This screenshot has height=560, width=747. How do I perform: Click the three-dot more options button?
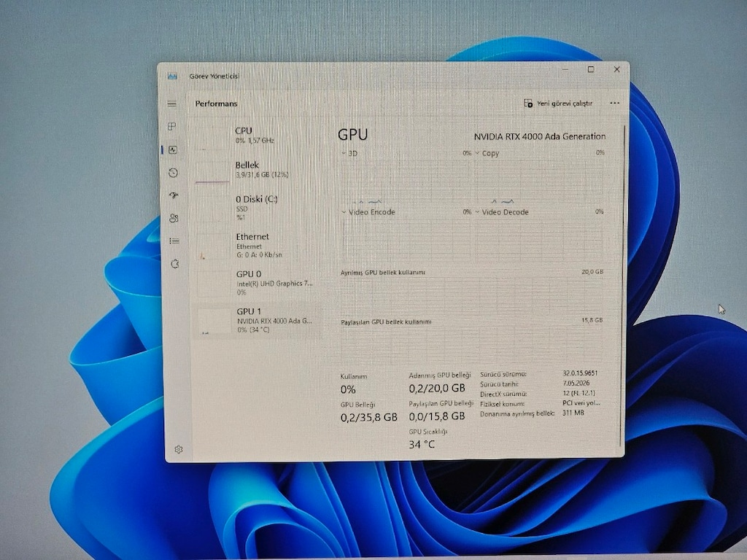click(x=614, y=103)
